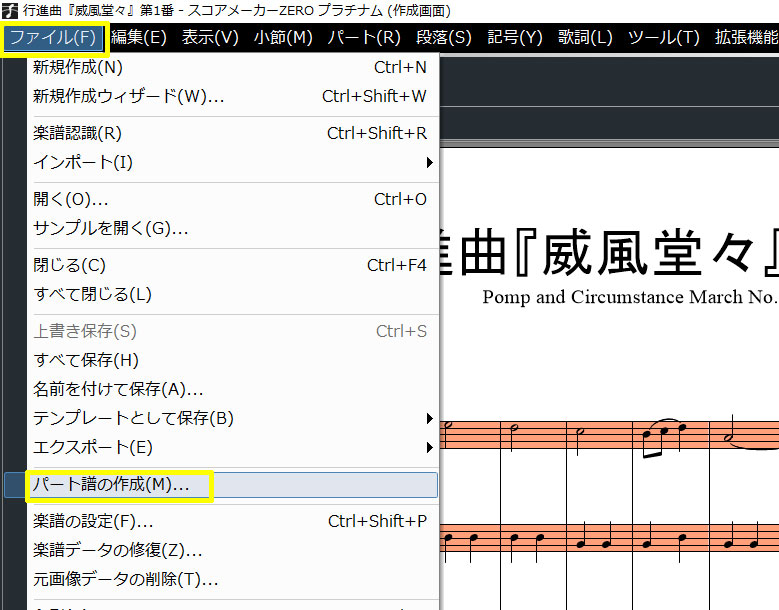Select 楽譜データの修復(Z)... entry
779x610 pixels.
233,550
